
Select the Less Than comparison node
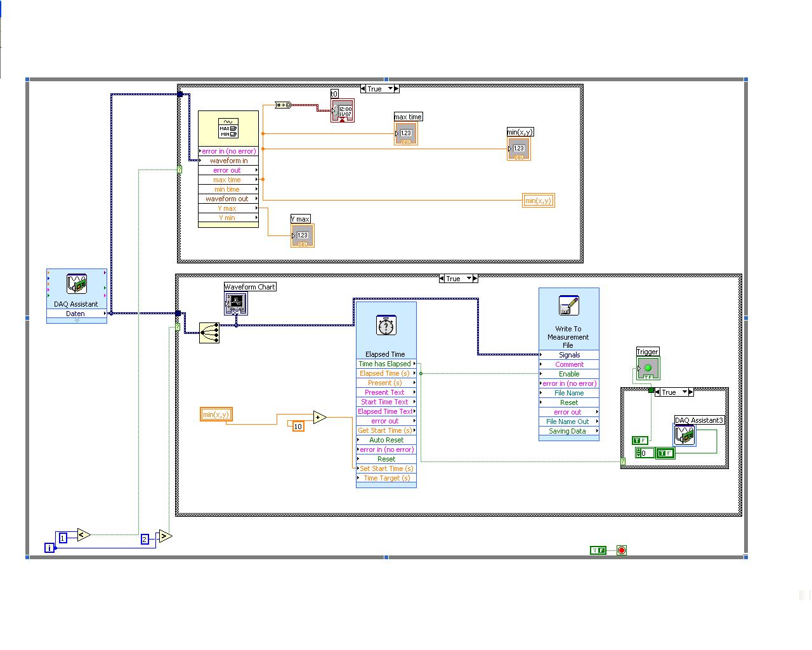tap(84, 535)
